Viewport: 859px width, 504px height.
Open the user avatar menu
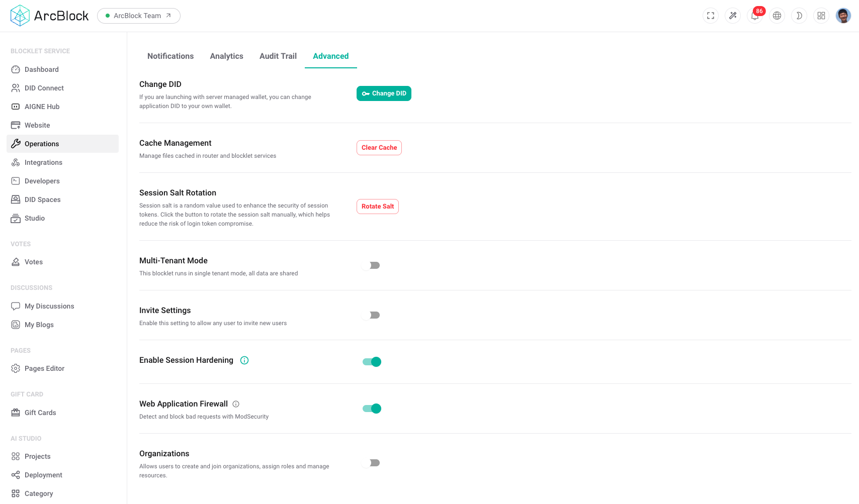(x=843, y=16)
